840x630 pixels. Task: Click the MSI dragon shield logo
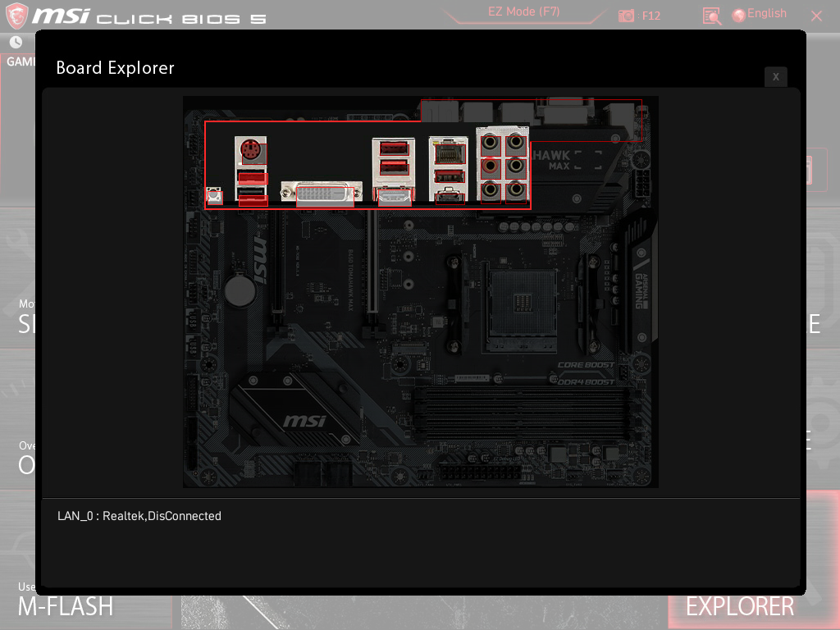[x=16, y=16]
